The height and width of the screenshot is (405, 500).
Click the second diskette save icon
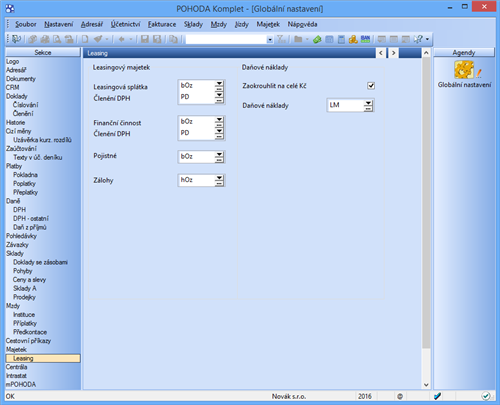157,39
